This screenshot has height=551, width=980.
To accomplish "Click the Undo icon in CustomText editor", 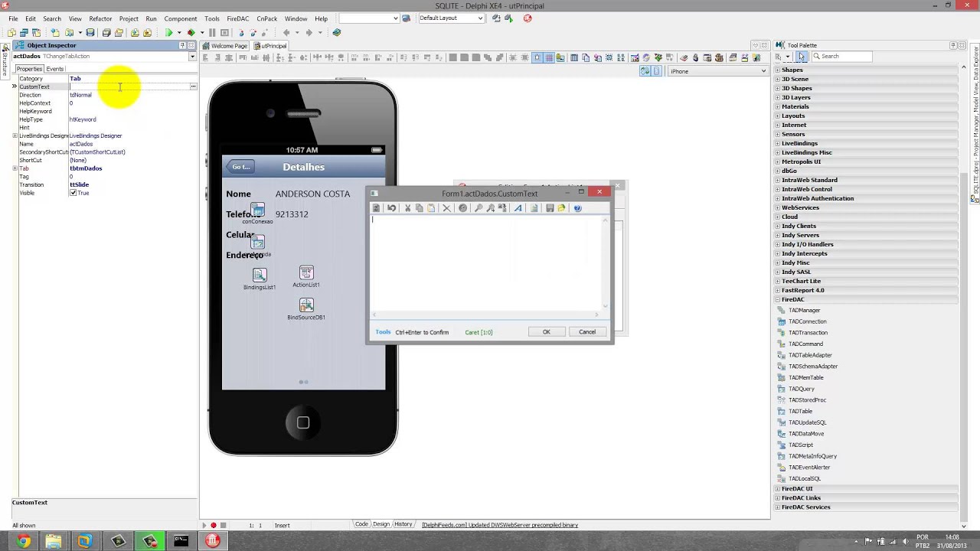I will (391, 208).
